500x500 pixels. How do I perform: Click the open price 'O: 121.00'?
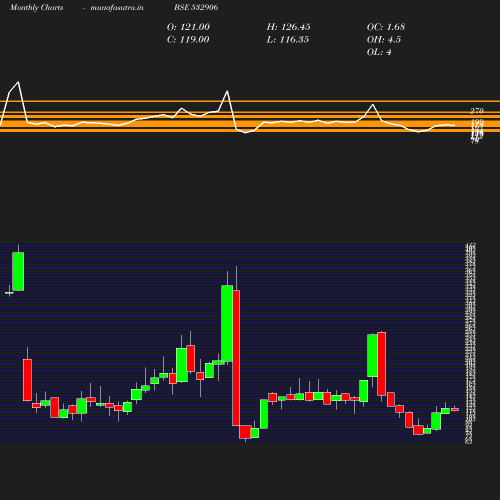[x=188, y=27]
